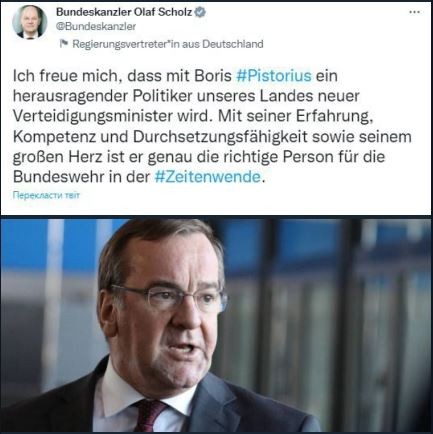Click the verified badge next to Scholz

point(200,12)
